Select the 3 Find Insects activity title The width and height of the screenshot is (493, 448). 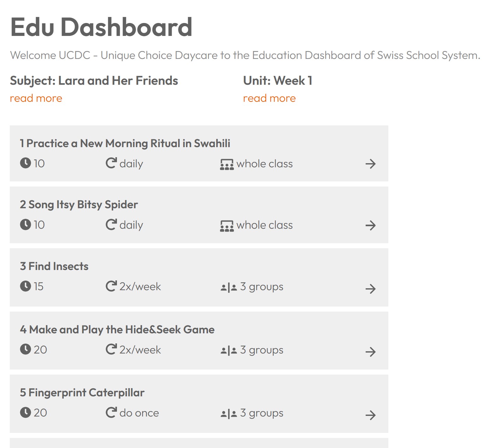[54, 266]
